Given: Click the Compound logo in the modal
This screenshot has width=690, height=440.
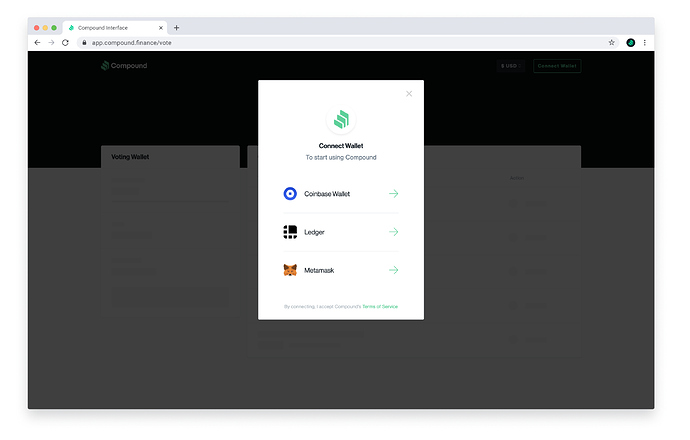Looking at the screenshot, I should click(x=341, y=122).
